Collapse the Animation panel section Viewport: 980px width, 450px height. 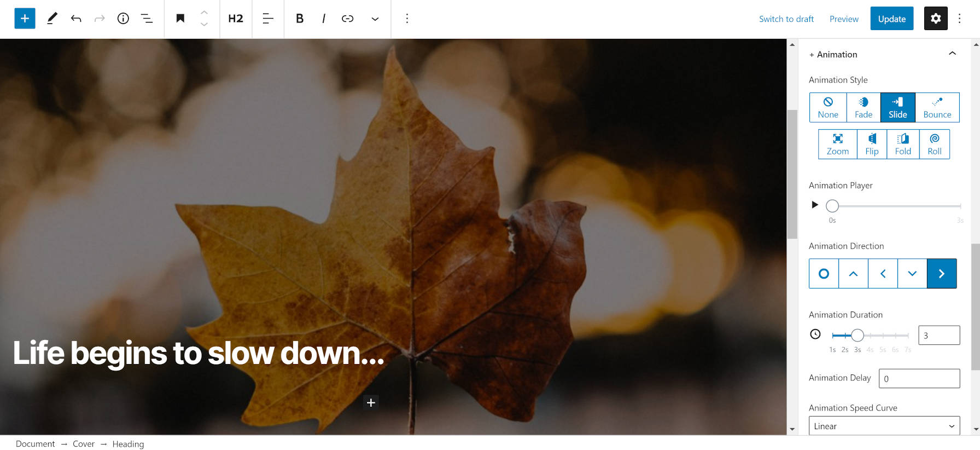pyautogui.click(x=952, y=54)
